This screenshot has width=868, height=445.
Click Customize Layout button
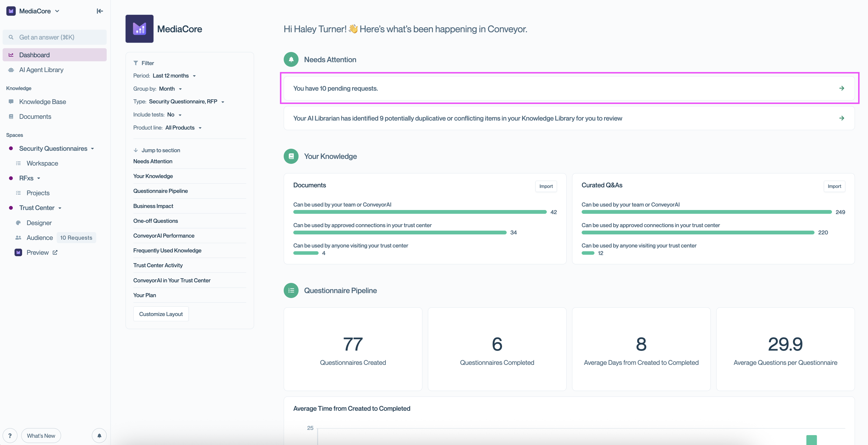[x=161, y=314]
